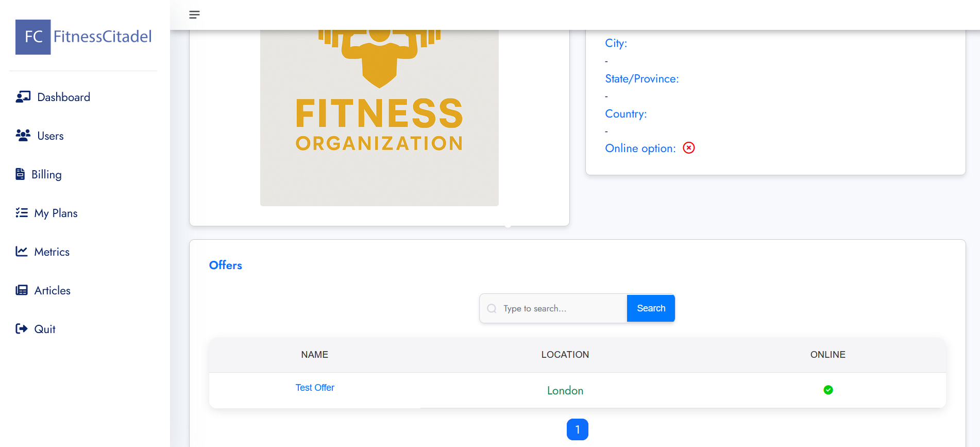980x447 pixels.
Task: Click the hamburger menu icon
Action: [194, 15]
